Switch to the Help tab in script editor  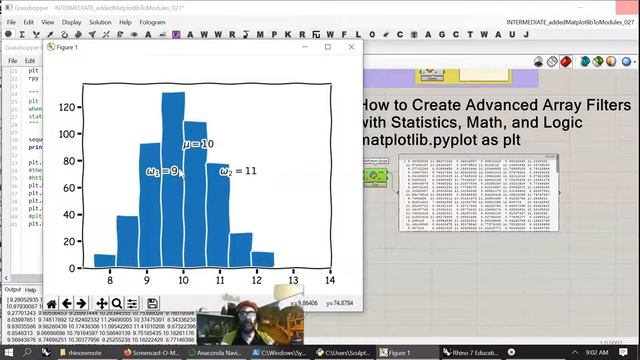[31, 290]
